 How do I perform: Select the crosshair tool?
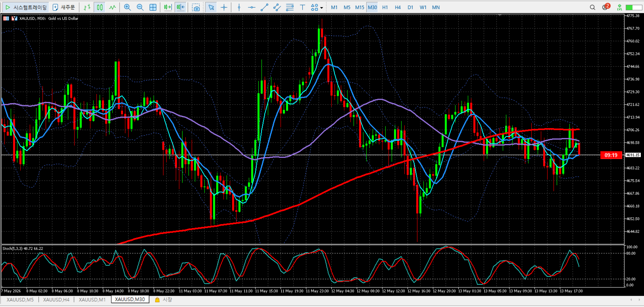[224, 7]
